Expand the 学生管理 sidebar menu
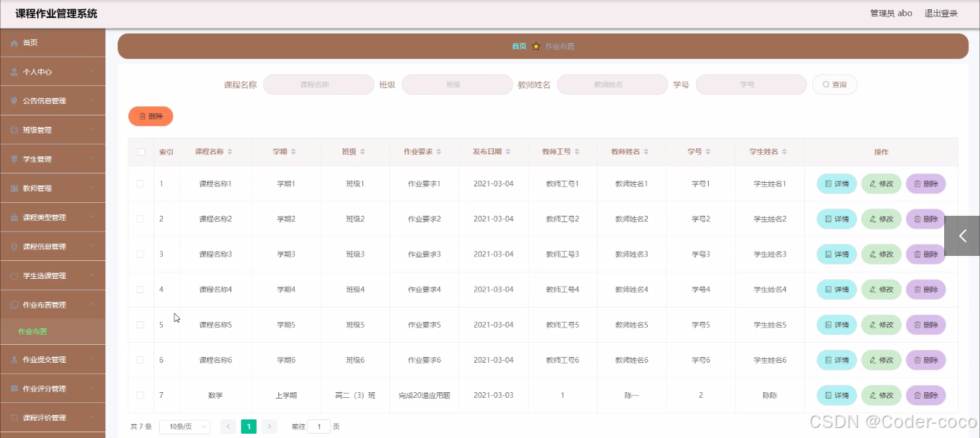Screen dimensions: 980x438 coord(52,159)
